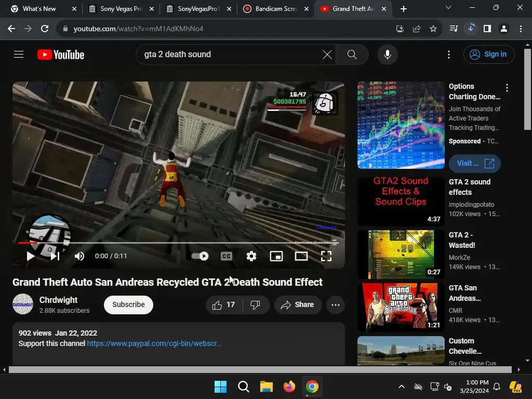Open the YouTube guide hamburger menu

(x=19, y=54)
